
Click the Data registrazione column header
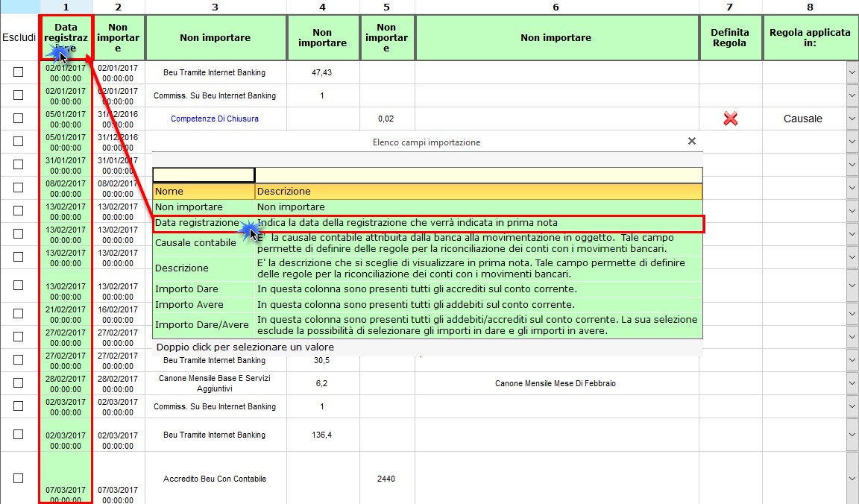click(x=66, y=37)
